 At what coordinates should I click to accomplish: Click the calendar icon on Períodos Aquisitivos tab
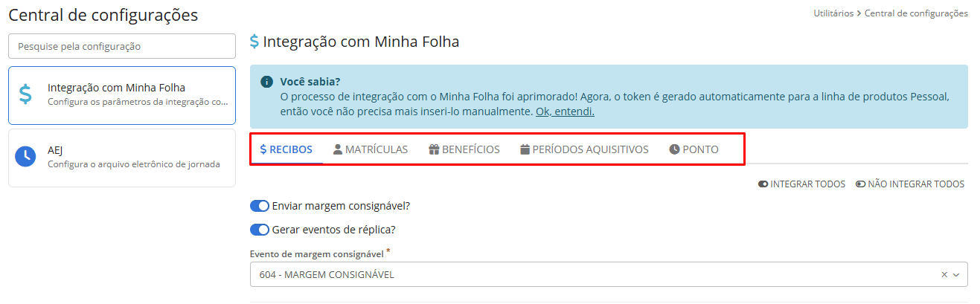coord(525,149)
